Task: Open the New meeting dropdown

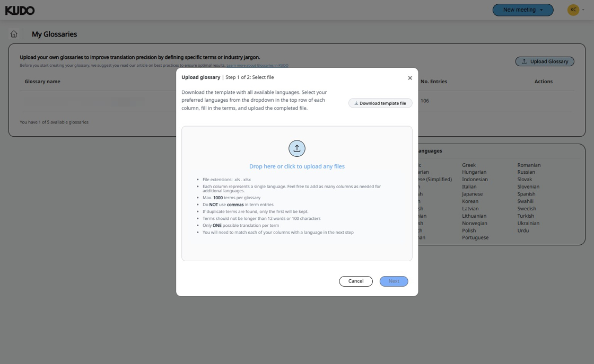Action: pyautogui.click(x=523, y=10)
